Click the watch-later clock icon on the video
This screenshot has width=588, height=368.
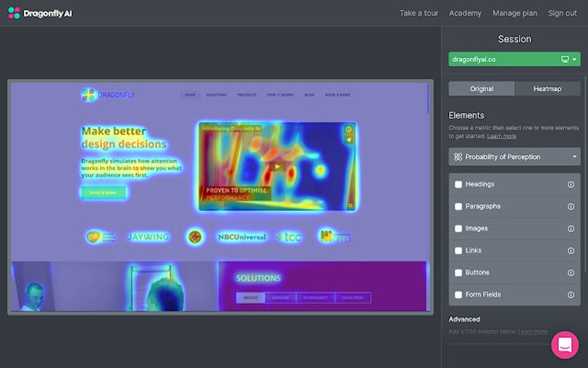pyautogui.click(x=350, y=128)
